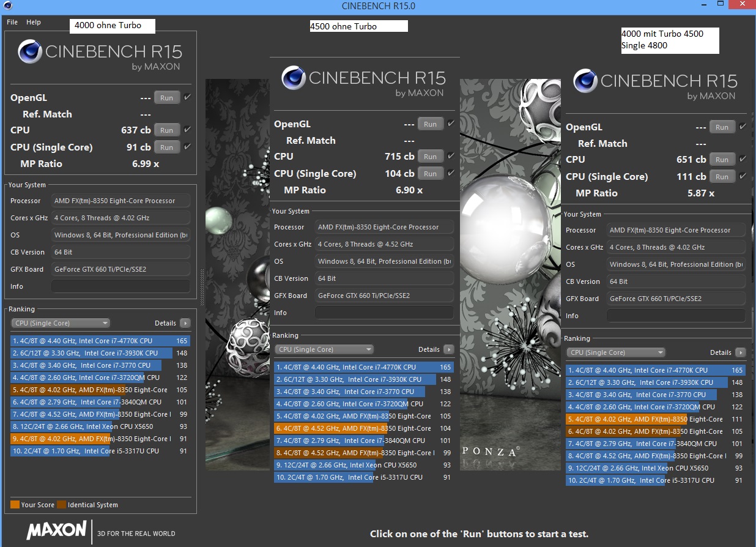Viewport: 756px width, 547px height.
Task: Select i7-3720QM ranking row in the 637 cb panel
Action: point(100,378)
